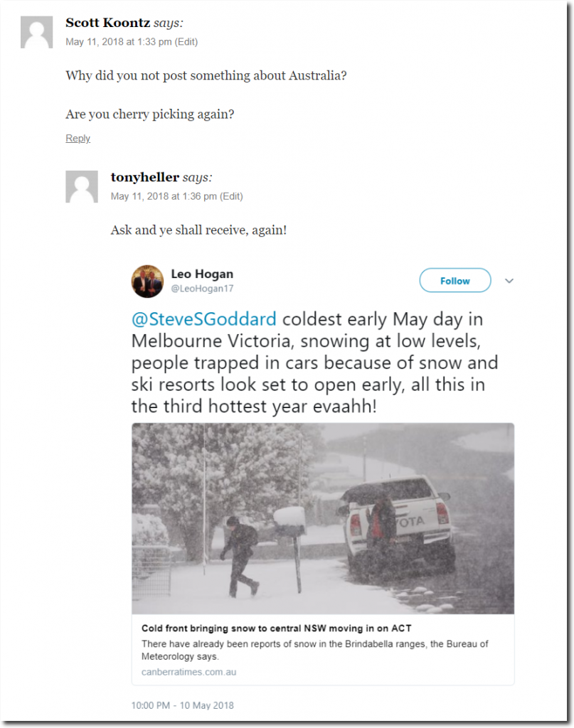574x728 pixels.
Task: Click the May 11, 2018 at 1:36 pm timestamp
Action: [x=163, y=196]
